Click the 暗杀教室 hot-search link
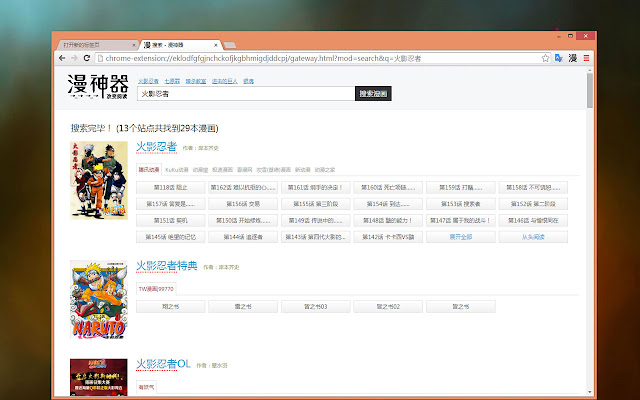 196,81
